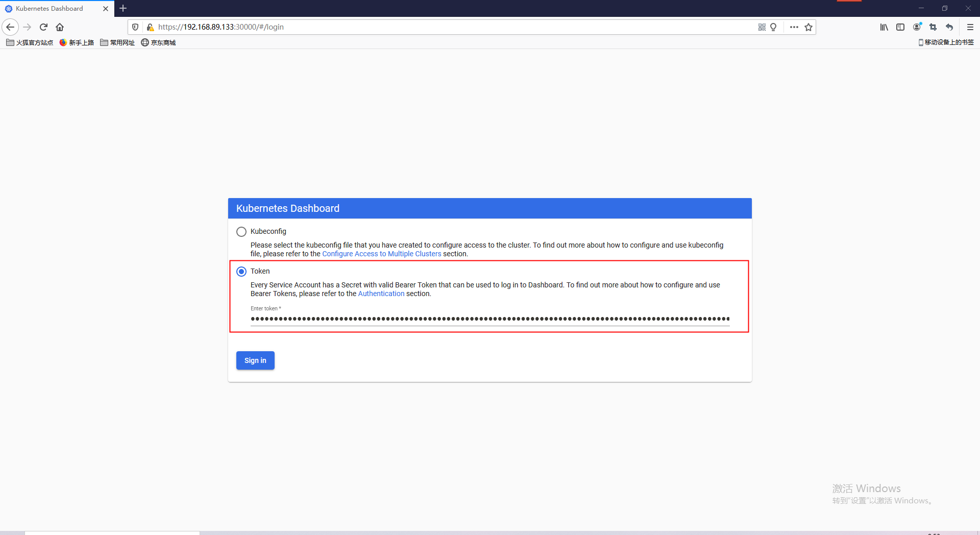View the insecure connection lock warning
Viewport: 980px width, 535px height.
point(150,27)
